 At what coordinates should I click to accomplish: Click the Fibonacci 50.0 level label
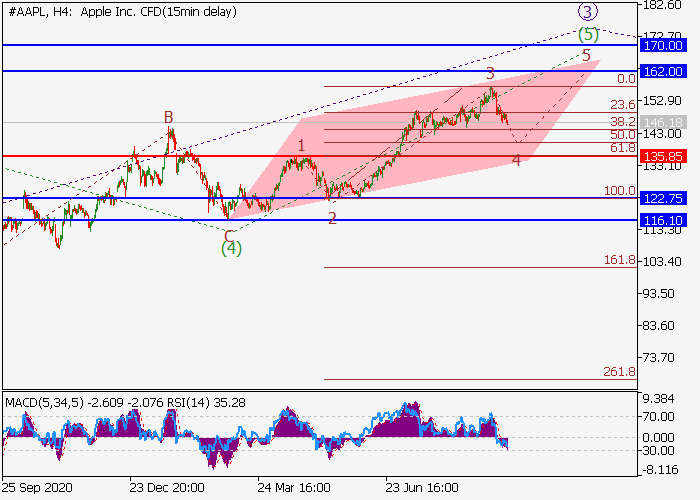(x=622, y=134)
